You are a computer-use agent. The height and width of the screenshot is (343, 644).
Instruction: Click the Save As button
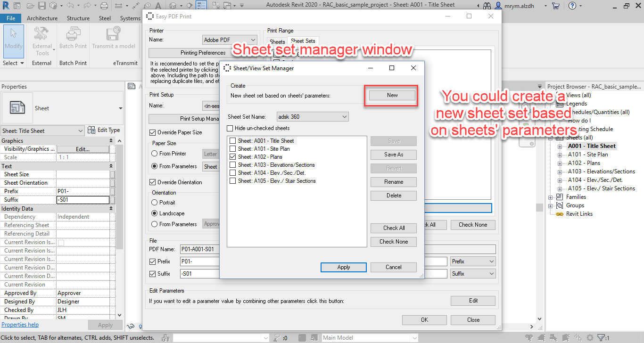coord(394,155)
